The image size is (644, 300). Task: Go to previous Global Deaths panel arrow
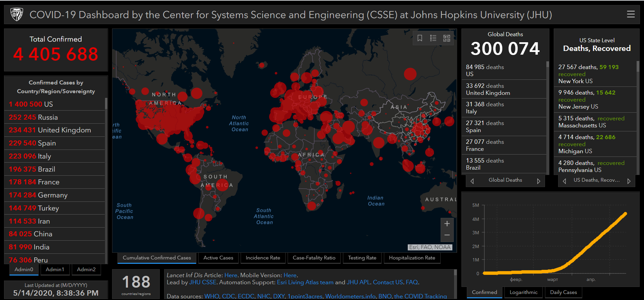click(x=472, y=181)
